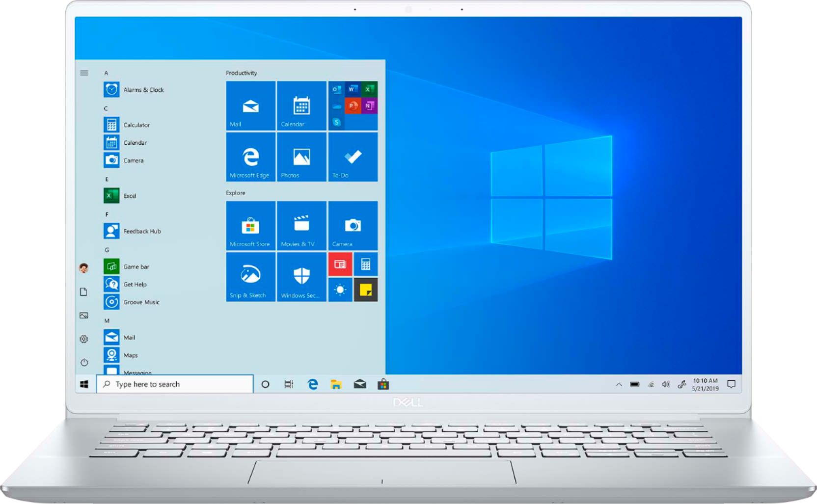Open the Microsoft Edge tile

tap(250, 157)
